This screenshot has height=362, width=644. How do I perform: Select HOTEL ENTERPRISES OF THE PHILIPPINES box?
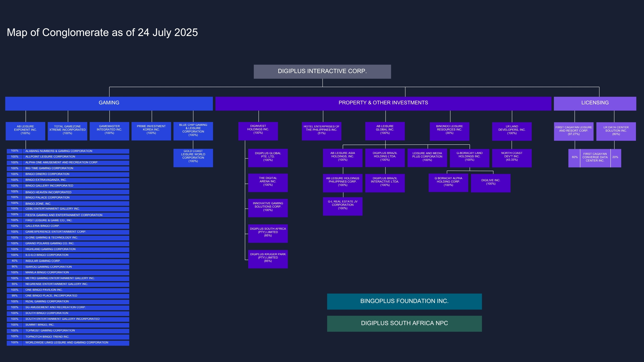322,131
